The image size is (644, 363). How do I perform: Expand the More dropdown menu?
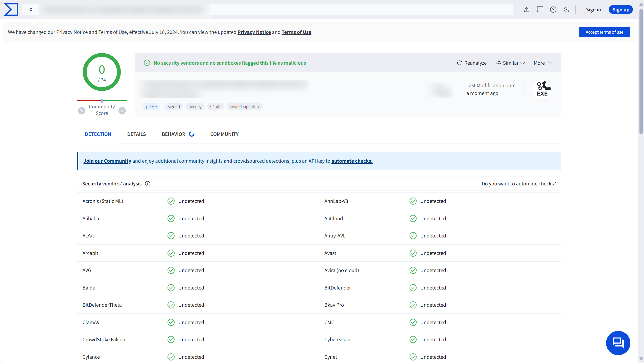pyautogui.click(x=543, y=63)
